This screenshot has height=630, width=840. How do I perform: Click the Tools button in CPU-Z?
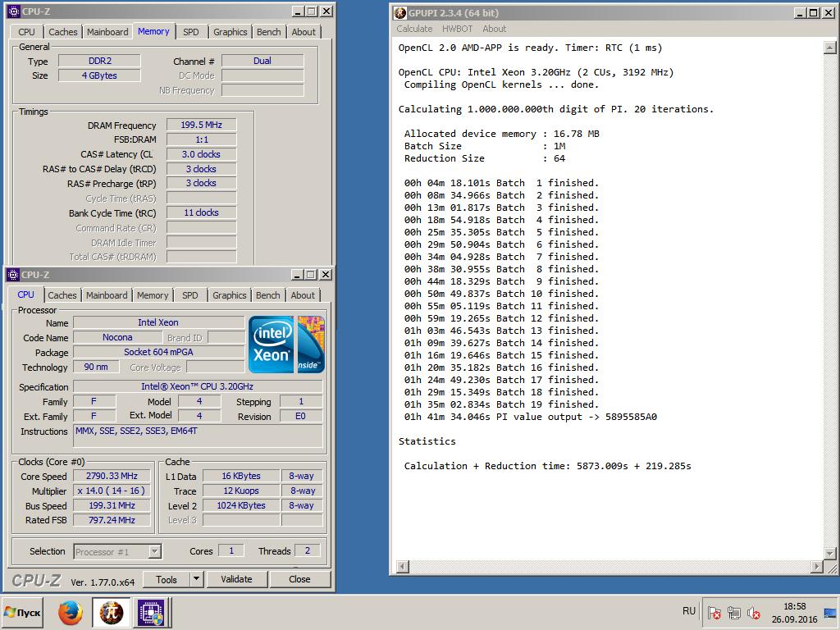166,580
